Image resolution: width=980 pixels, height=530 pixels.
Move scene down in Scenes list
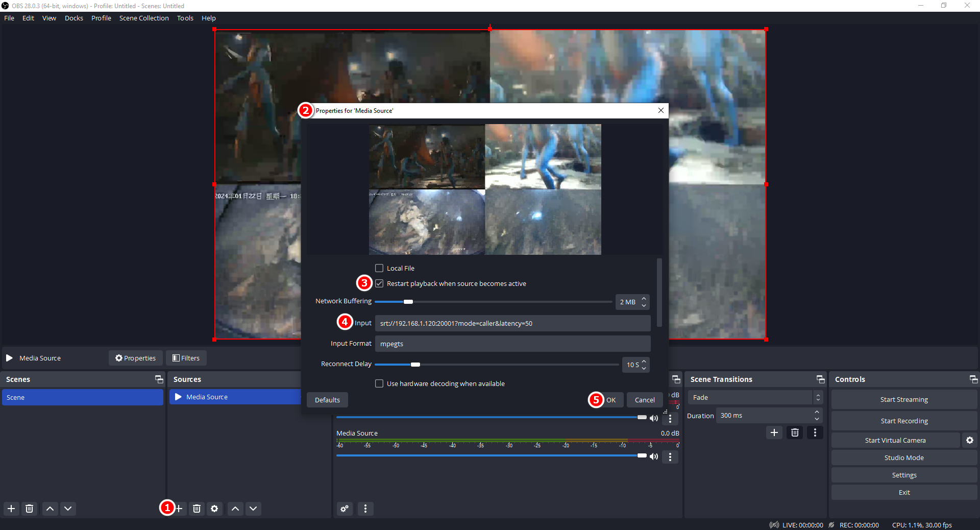click(68, 509)
